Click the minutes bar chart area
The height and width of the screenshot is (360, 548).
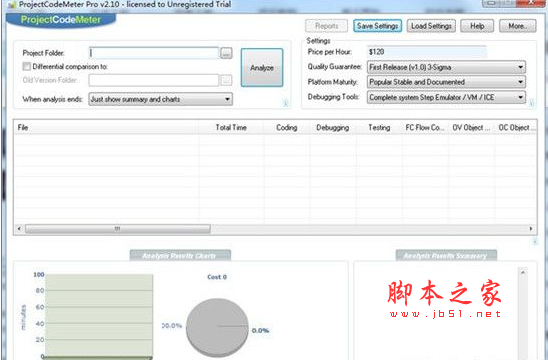click(x=99, y=316)
